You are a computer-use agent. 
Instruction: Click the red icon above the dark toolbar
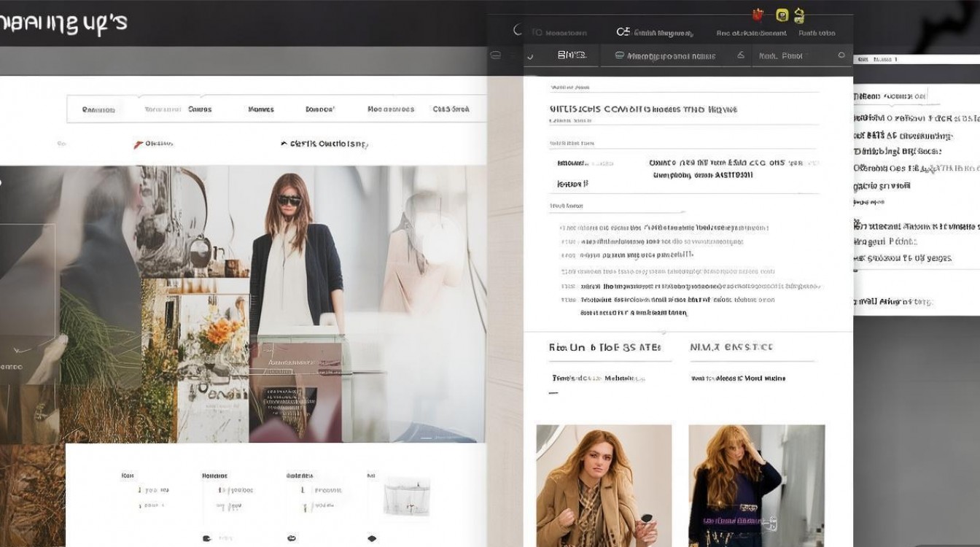[x=758, y=14]
